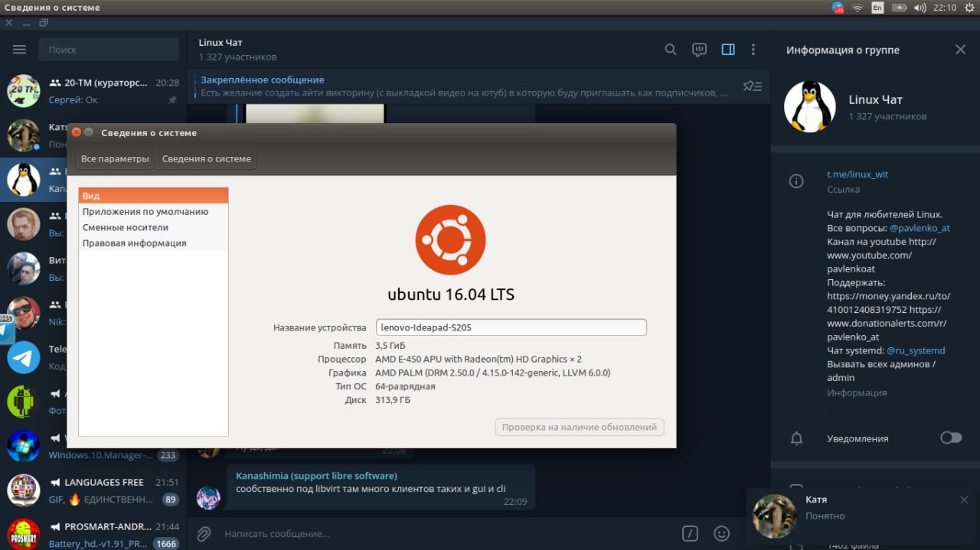This screenshot has width=980, height=550.
Task: Click the 89 unread badge on LANGUAGES FREE
Action: pyautogui.click(x=170, y=500)
